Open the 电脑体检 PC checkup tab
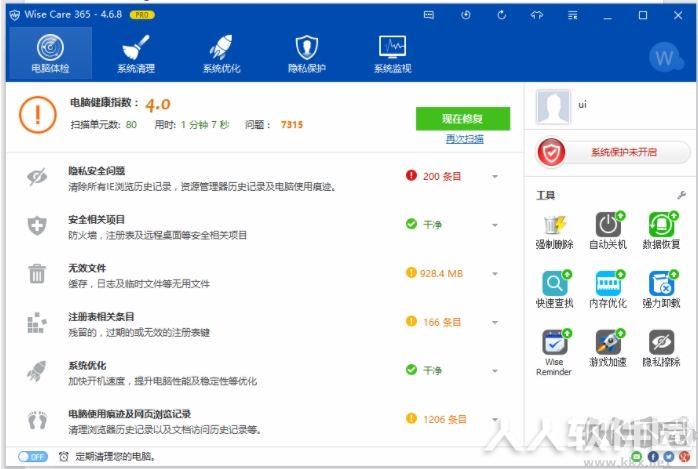The image size is (698, 469). coord(50,53)
